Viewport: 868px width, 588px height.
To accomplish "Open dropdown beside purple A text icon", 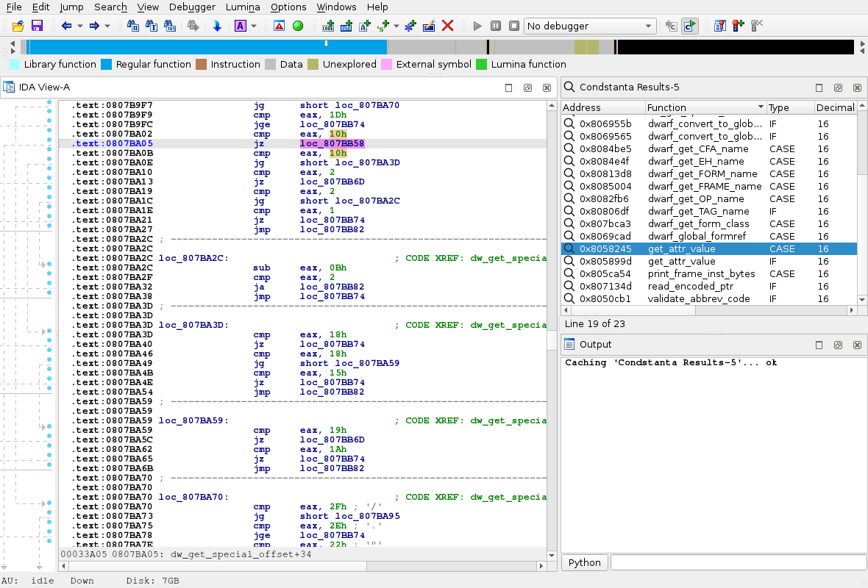I will 254,26.
